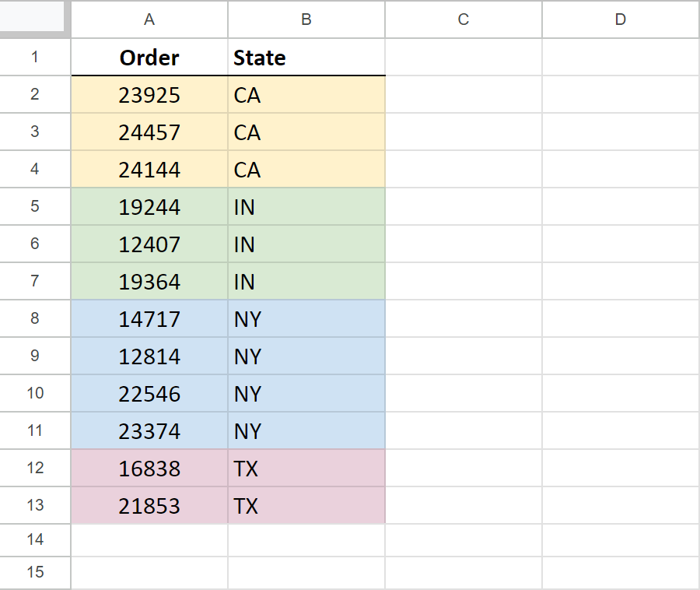Select row 5 header
The height and width of the screenshot is (590, 700).
coord(35,206)
